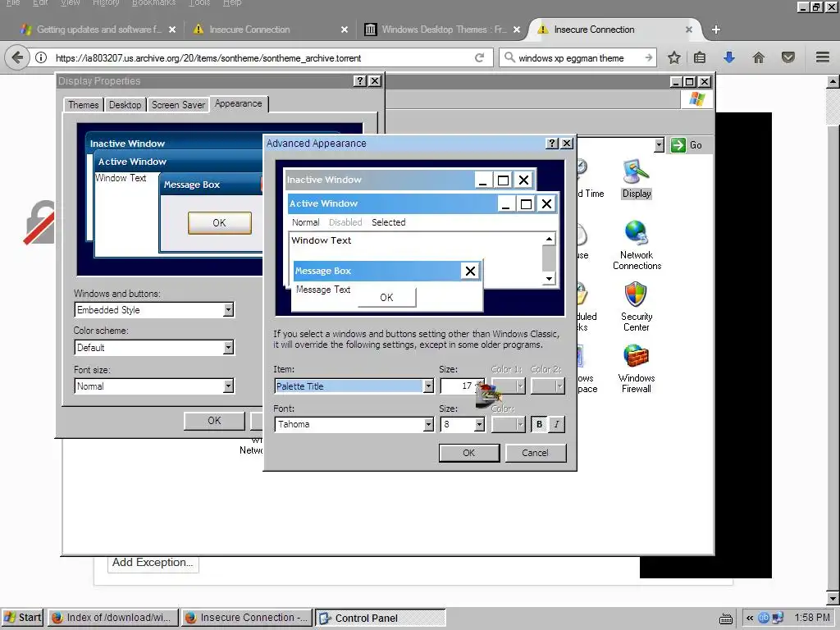Toggle bold font button
Viewport: 840px width, 630px height.
[x=539, y=424]
